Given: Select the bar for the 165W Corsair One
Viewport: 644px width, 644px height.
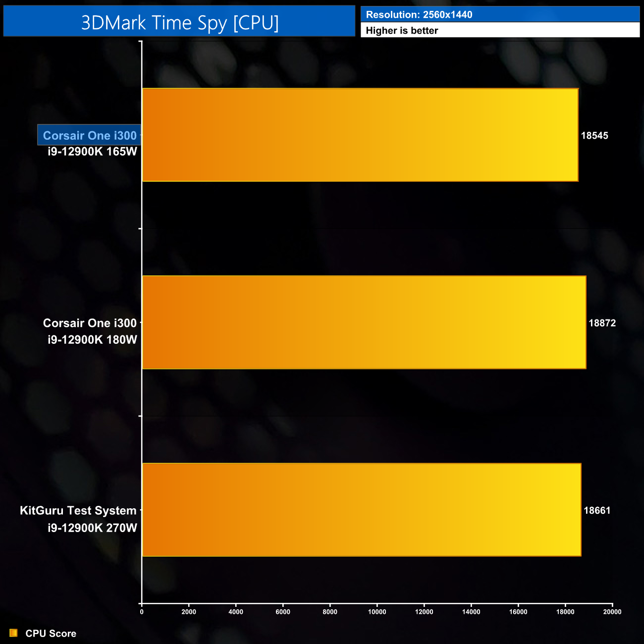Looking at the screenshot, I should tap(360, 135).
